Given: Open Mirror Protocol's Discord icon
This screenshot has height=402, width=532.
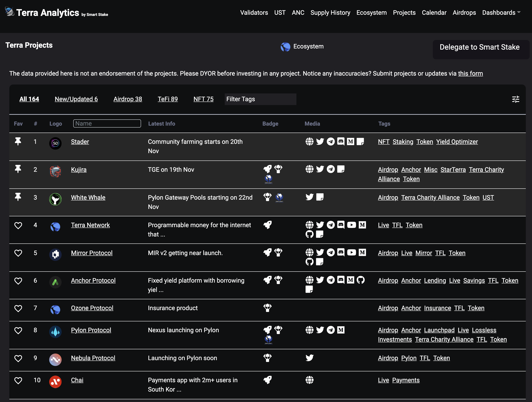Looking at the screenshot, I should (x=341, y=252).
